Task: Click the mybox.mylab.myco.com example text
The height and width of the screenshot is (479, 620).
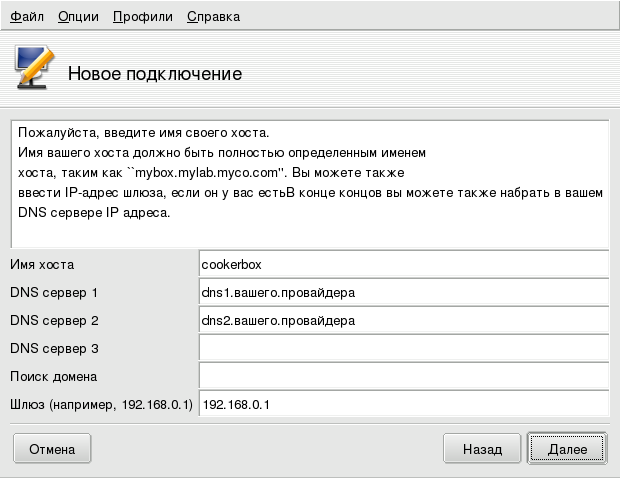Action: pos(206,173)
